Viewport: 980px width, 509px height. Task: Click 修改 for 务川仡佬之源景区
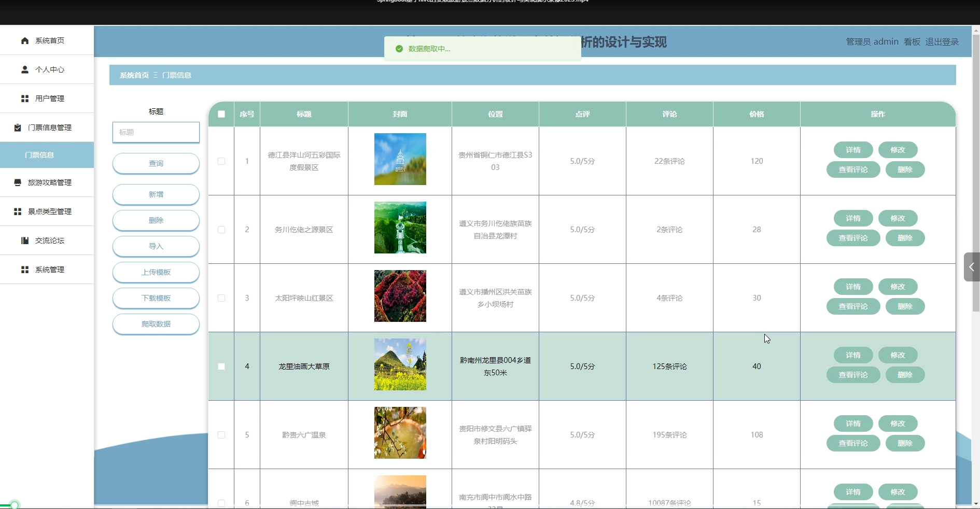(898, 218)
